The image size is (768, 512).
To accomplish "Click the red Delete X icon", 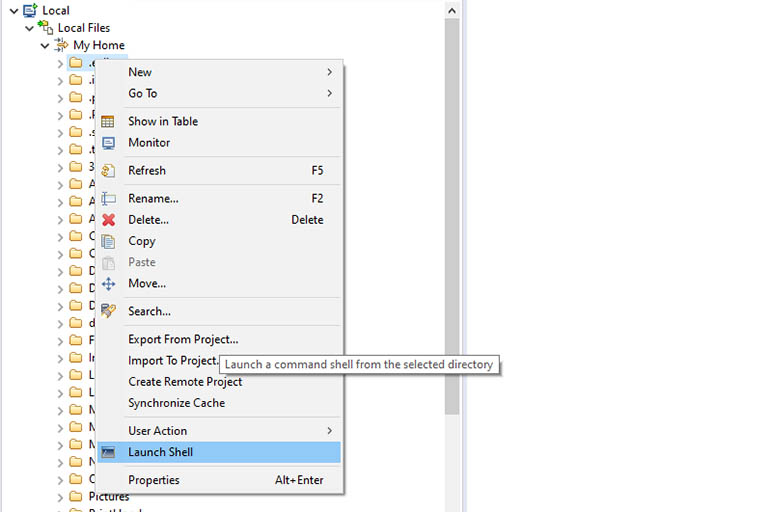I will [x=108, y=220].
